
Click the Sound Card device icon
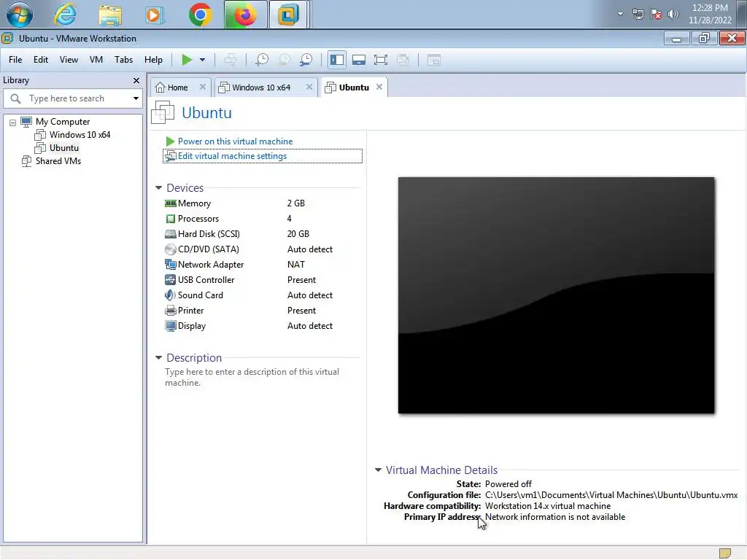point(170,295)
